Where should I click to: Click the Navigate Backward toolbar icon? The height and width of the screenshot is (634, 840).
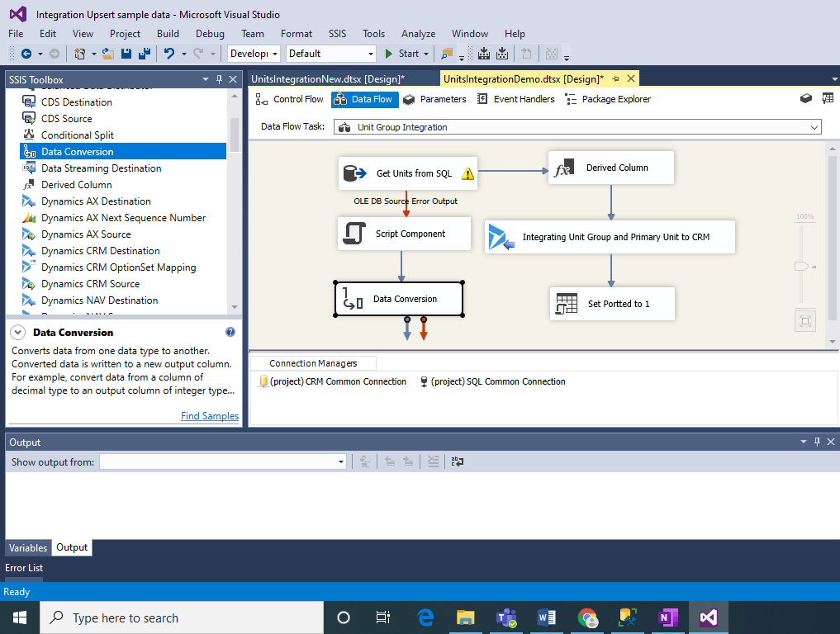click(26, 54)
